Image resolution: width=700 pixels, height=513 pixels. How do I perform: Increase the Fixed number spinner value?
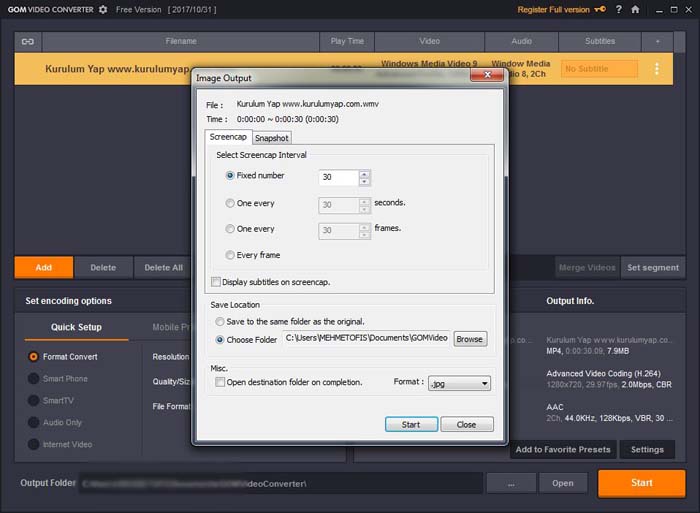pyautogui.click(x=364, y=174)
